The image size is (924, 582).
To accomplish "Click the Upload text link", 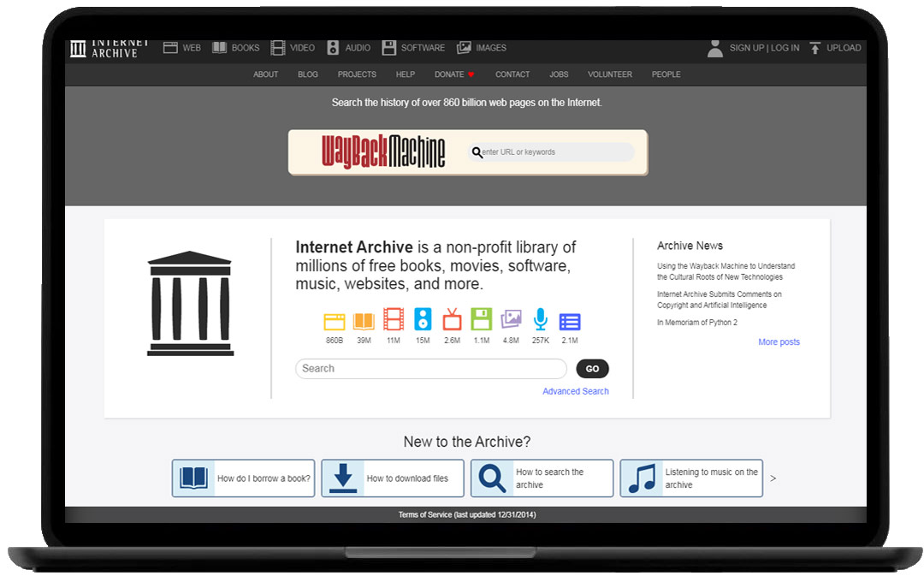I will point(844,48).
